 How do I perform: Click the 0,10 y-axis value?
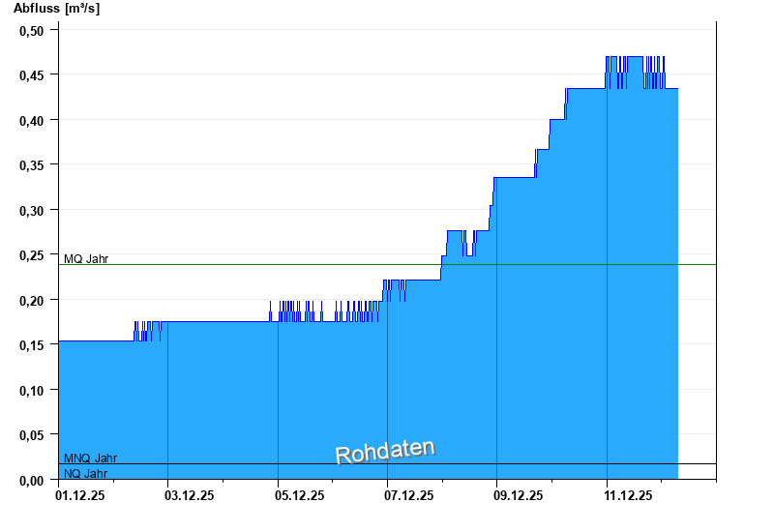click(x=32, y=390)
